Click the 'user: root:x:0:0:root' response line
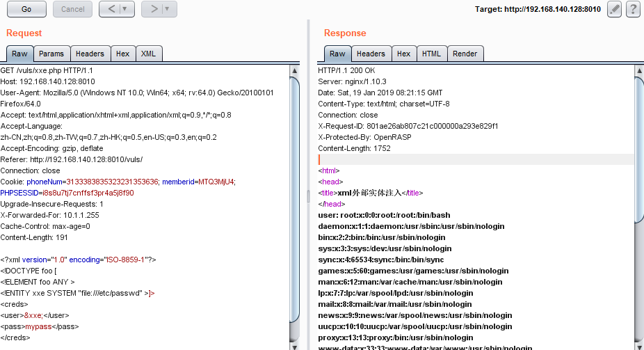Screen dimensions: 644x350 [x=384, y=215]
